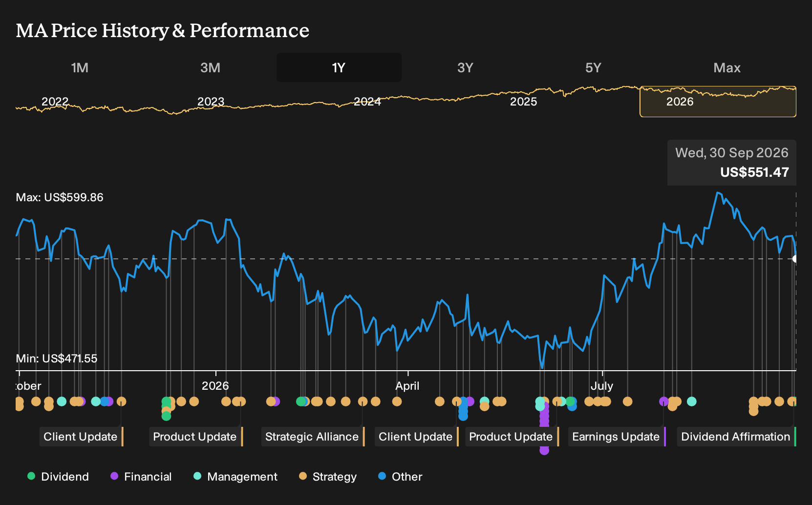Open the Client Update label near April

tap(416, 437)
